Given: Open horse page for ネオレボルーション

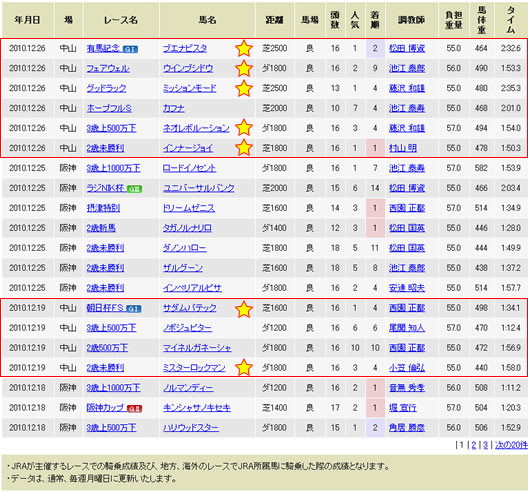Looking at the screenshot, I should [196, 128].
